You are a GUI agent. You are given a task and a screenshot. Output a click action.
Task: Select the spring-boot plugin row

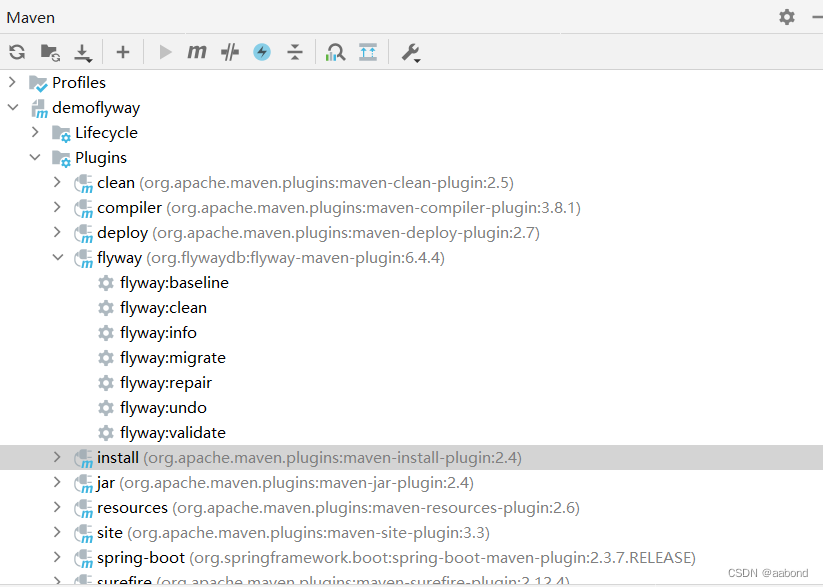tap(412, 557)
